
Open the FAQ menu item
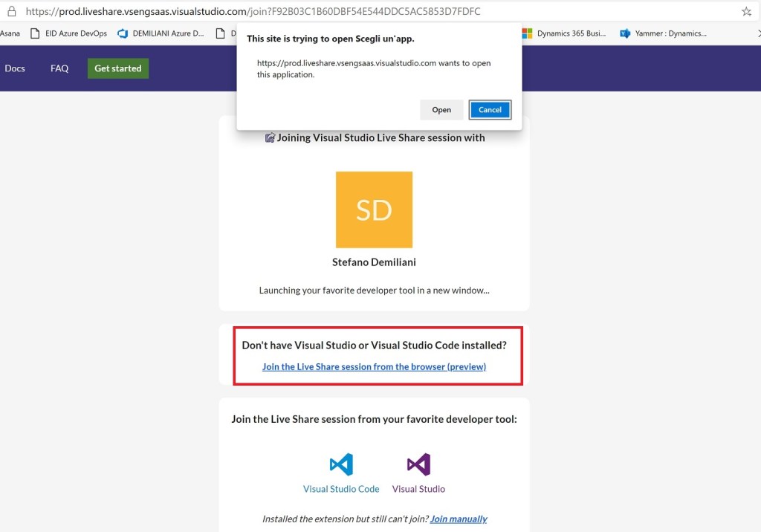(59, 68)
